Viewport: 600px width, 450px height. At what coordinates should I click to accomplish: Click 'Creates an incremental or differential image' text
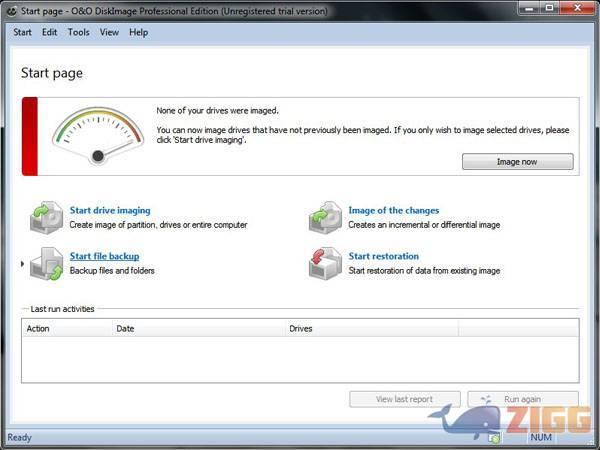(x=424, y=225)
